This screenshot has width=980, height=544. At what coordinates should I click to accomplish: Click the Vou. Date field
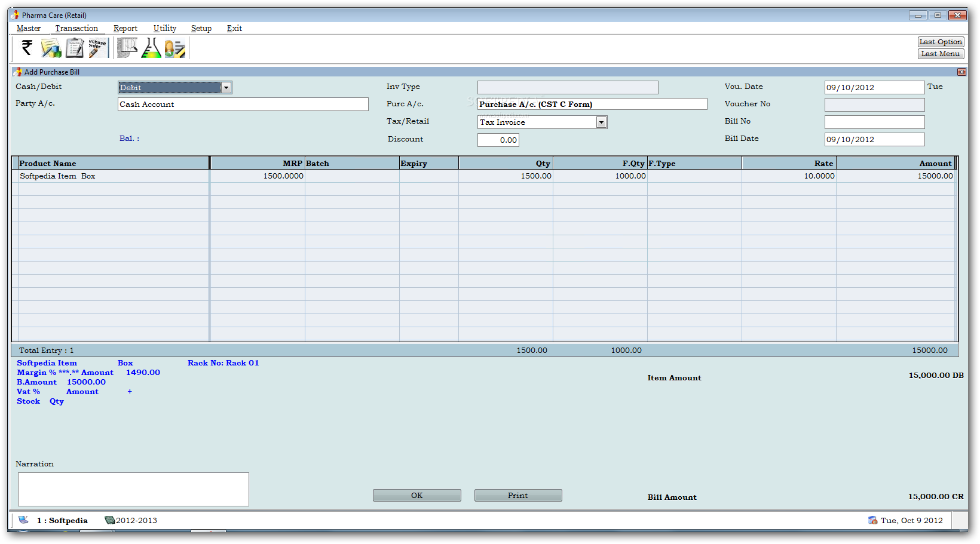coord(875,88)
